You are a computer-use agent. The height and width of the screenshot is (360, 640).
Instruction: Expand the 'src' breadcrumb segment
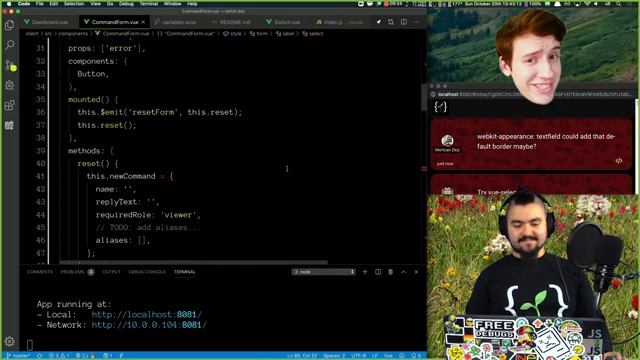[48, 33]
